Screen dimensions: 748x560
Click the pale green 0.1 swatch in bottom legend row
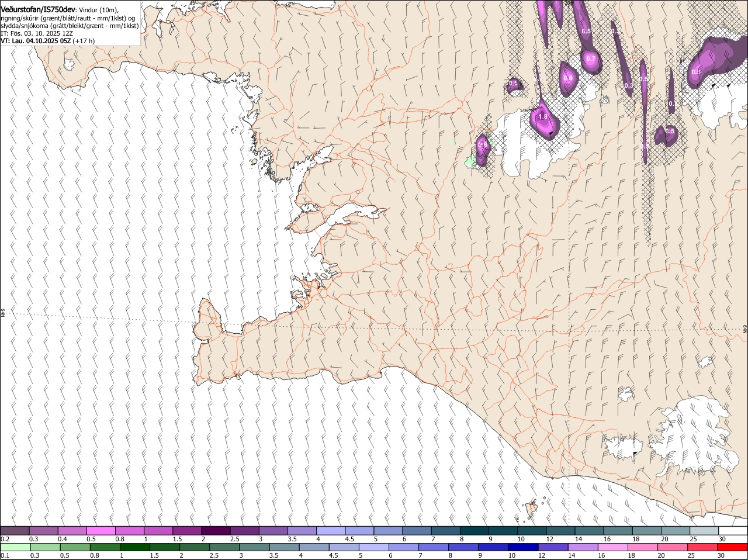point(15,547)
